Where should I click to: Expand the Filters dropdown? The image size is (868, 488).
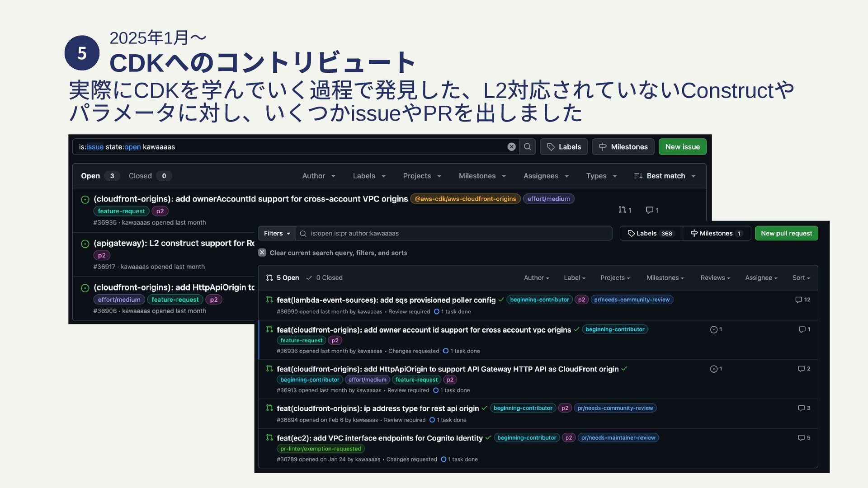pos(277,233)
